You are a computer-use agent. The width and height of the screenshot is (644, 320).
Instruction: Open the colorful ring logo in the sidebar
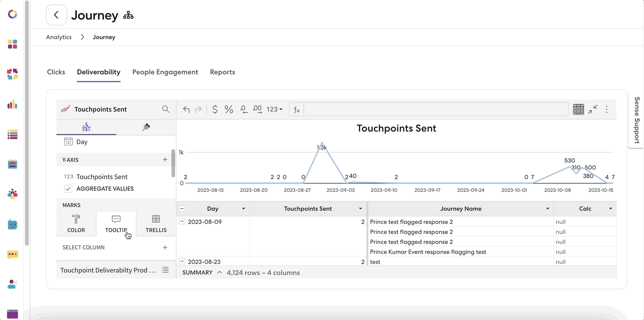(x=13, y=15)
